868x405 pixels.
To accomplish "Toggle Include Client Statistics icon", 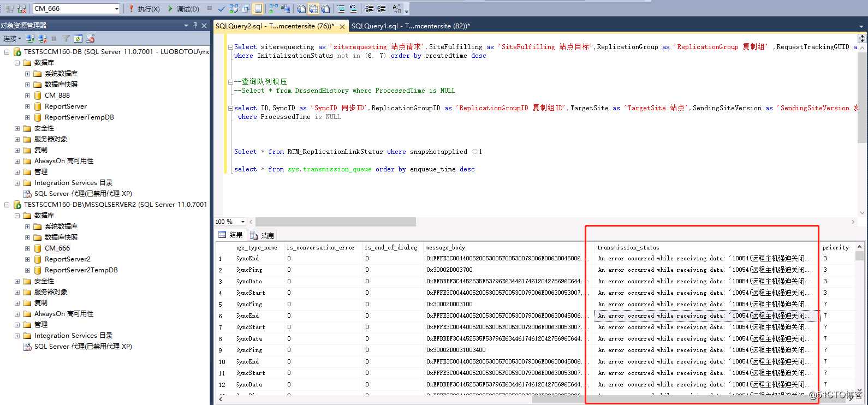I will [284, 9].
